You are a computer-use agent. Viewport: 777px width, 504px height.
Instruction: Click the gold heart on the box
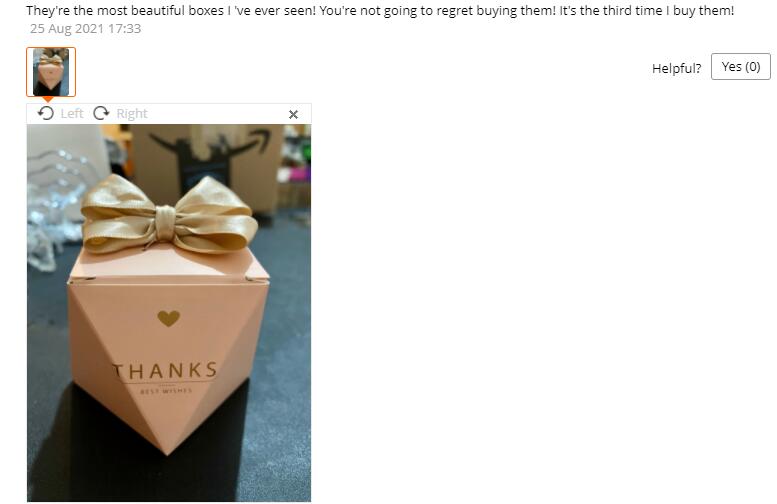tap(168, 318)
